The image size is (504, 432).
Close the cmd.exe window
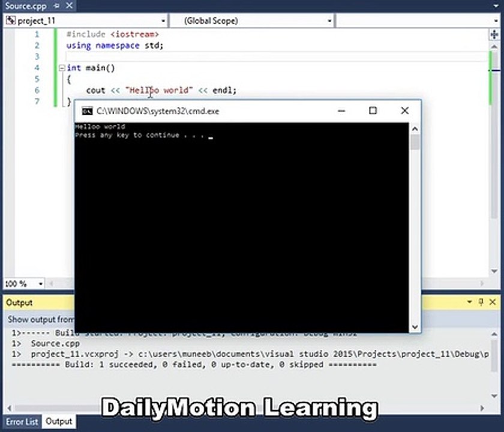(x=404, y=111)
